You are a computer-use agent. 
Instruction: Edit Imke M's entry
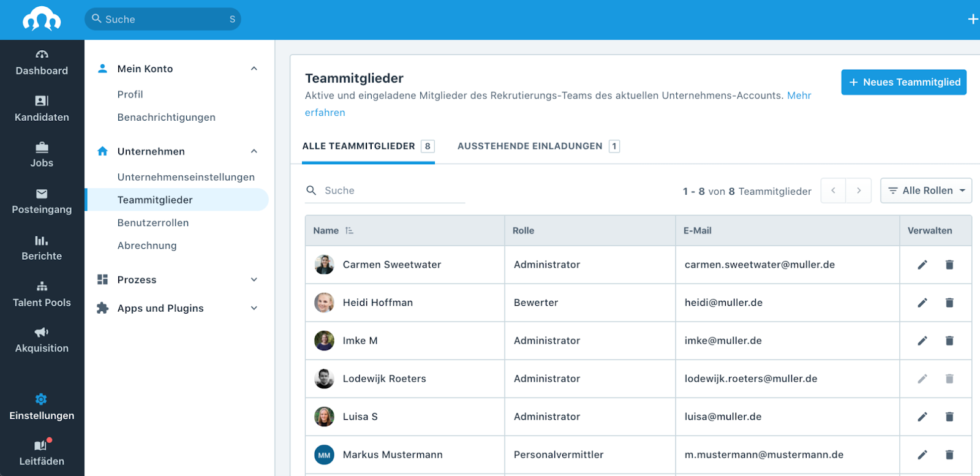point(922,341)
